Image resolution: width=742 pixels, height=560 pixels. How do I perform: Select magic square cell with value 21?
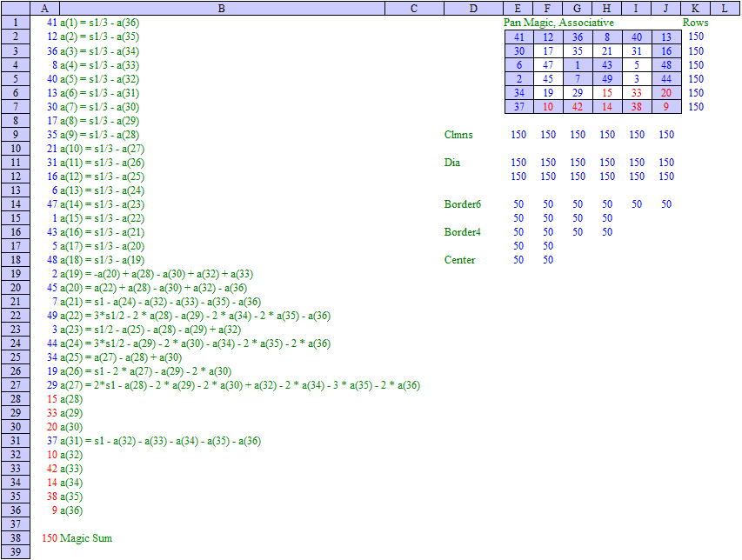[x=607, y=50]
